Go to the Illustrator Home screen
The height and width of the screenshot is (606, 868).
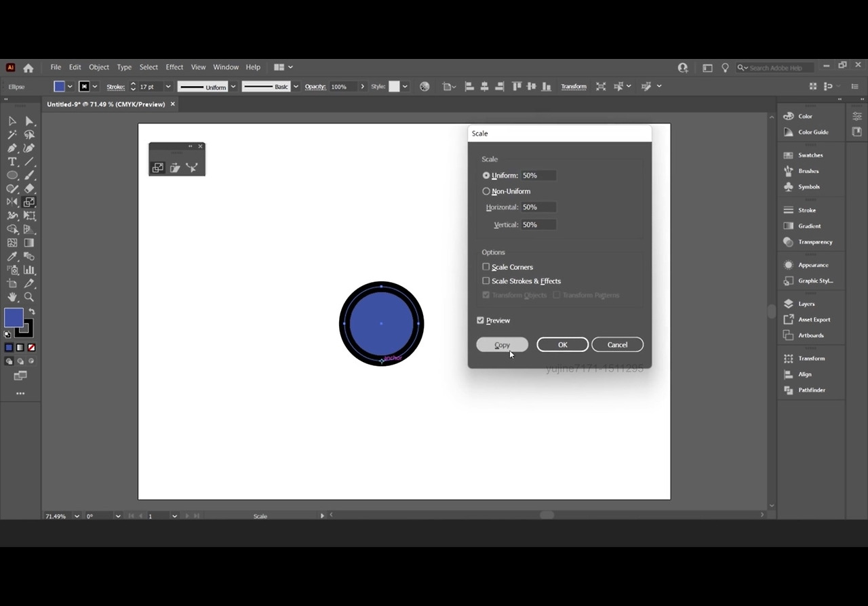[28, 68]
